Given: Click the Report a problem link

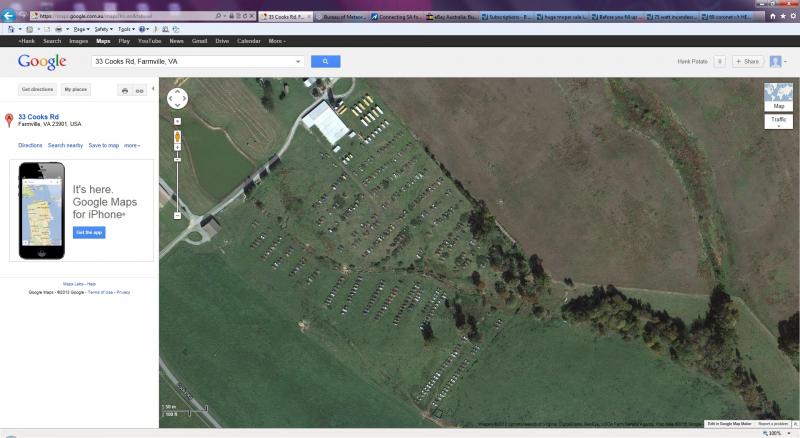Looking at the screenshot, I should (773, 424).
